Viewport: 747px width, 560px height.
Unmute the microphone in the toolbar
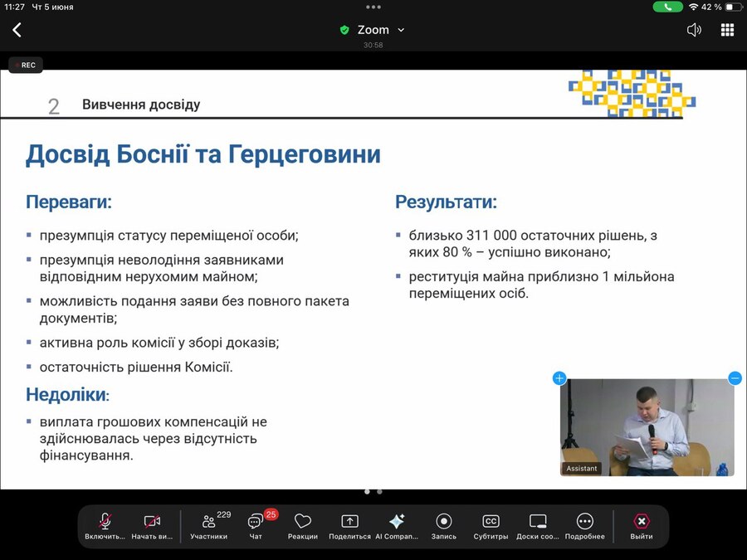pyautogui.click(x=105, y=526)
